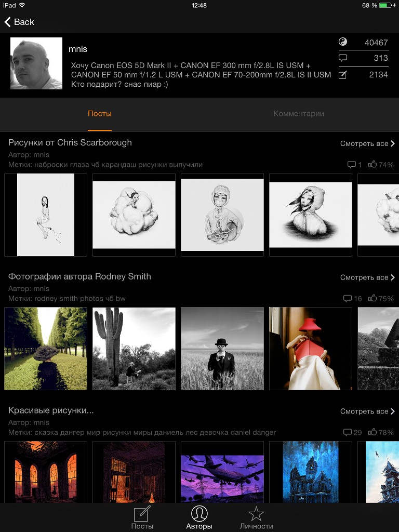Tap the comment bubble icon beside 313

pyautogui.click(x=343, y=58)
